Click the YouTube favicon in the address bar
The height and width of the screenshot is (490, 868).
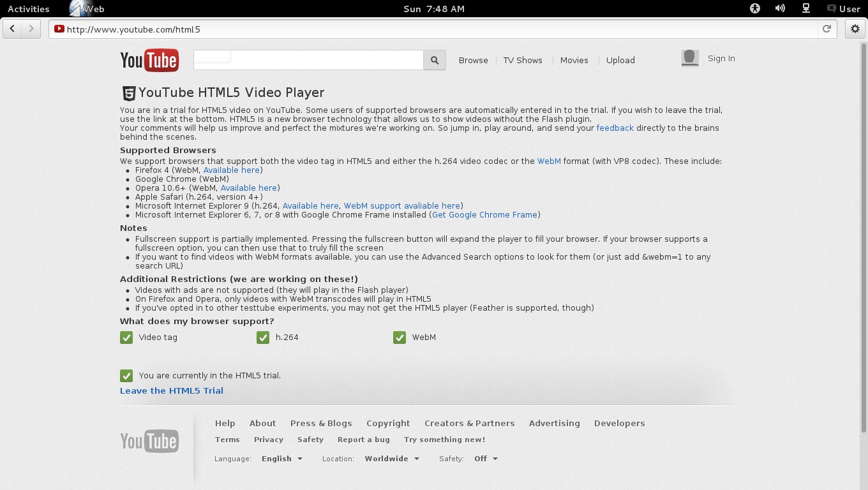coord(59,29)
